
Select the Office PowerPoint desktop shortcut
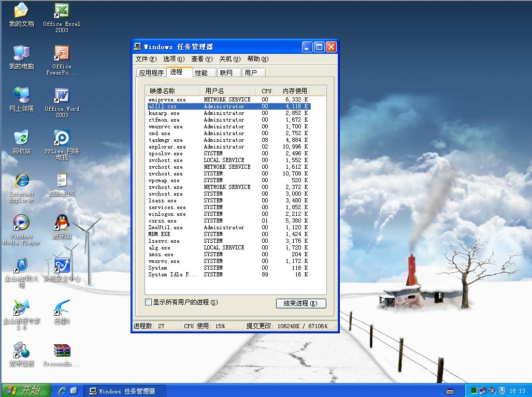[x=62, y=61]
